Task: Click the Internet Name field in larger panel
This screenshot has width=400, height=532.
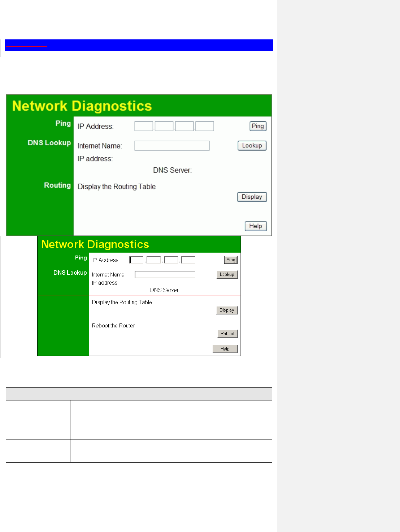Action: pyautogui.click(x=172, y=146)
